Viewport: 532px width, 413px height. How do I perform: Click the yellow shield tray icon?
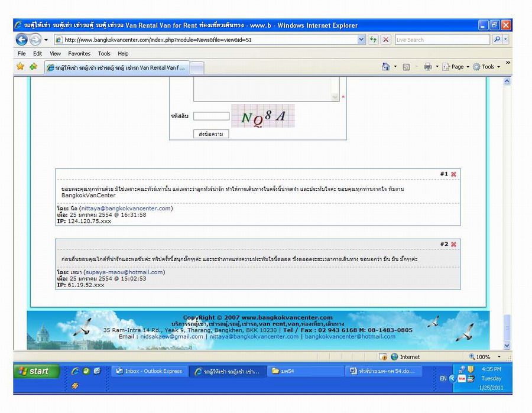pos(471,369)
